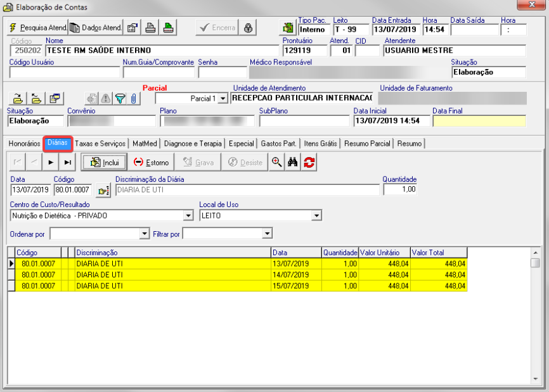The width and height of the screenshot is (549, 392).
Task: Click the Valor Total column header
Action: 439,253
